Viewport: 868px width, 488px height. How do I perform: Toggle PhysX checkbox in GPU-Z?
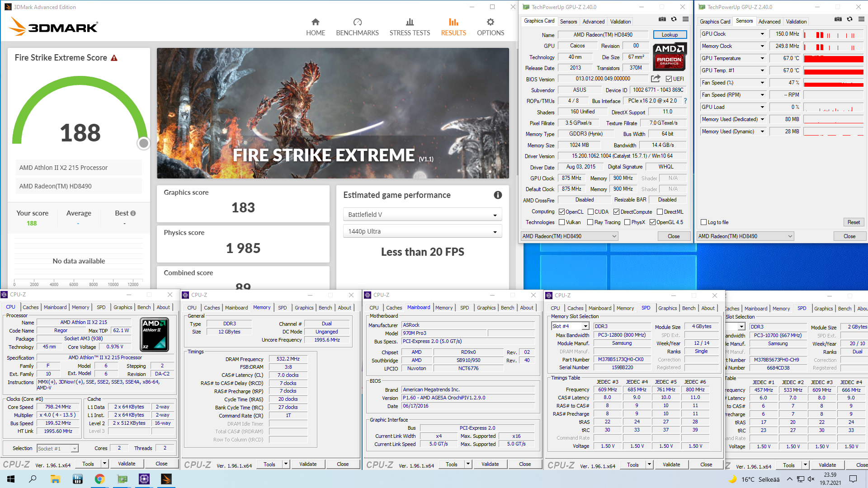tap(627, 222)
